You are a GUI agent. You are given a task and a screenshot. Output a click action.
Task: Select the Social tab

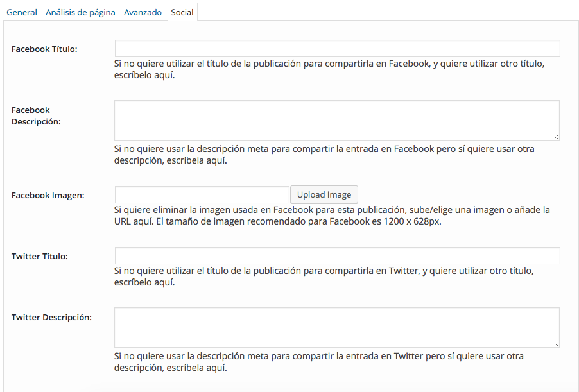[x=182, y=12]
